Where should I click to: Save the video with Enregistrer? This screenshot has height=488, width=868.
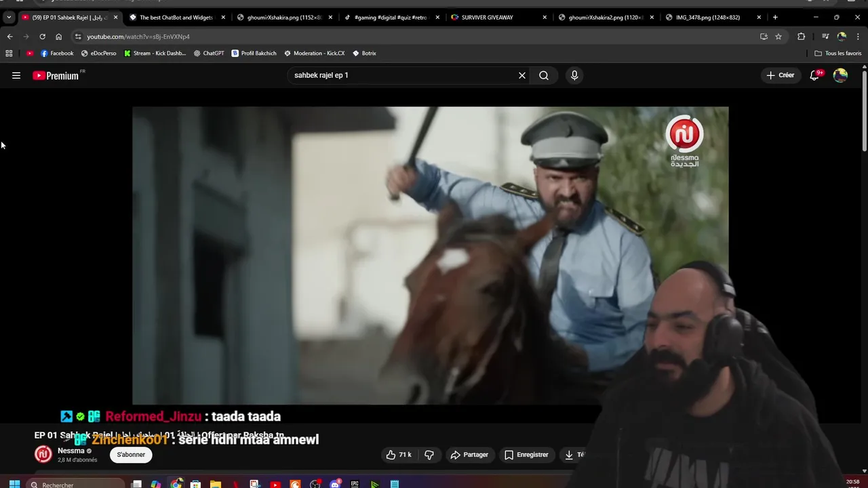click(526, 455)
